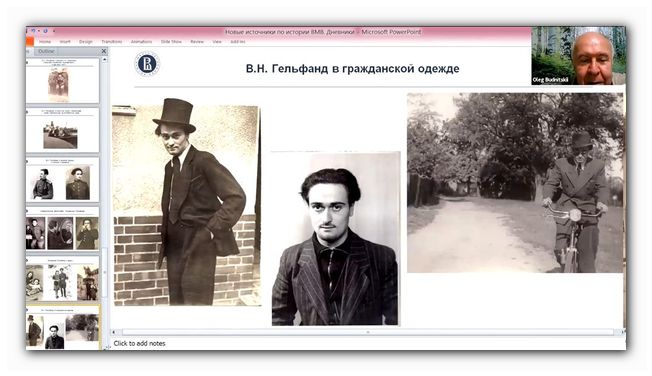Switch to the Outline pane tab

46,51
